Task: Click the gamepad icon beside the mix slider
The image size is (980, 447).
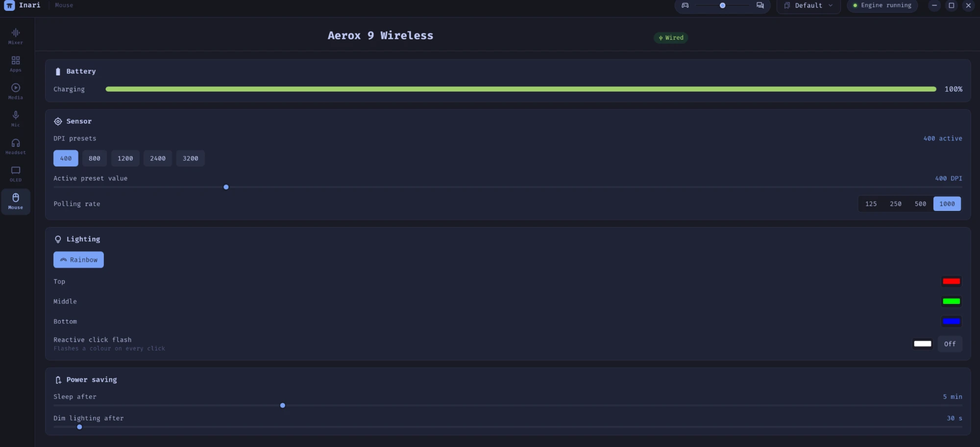Action: 685,5
